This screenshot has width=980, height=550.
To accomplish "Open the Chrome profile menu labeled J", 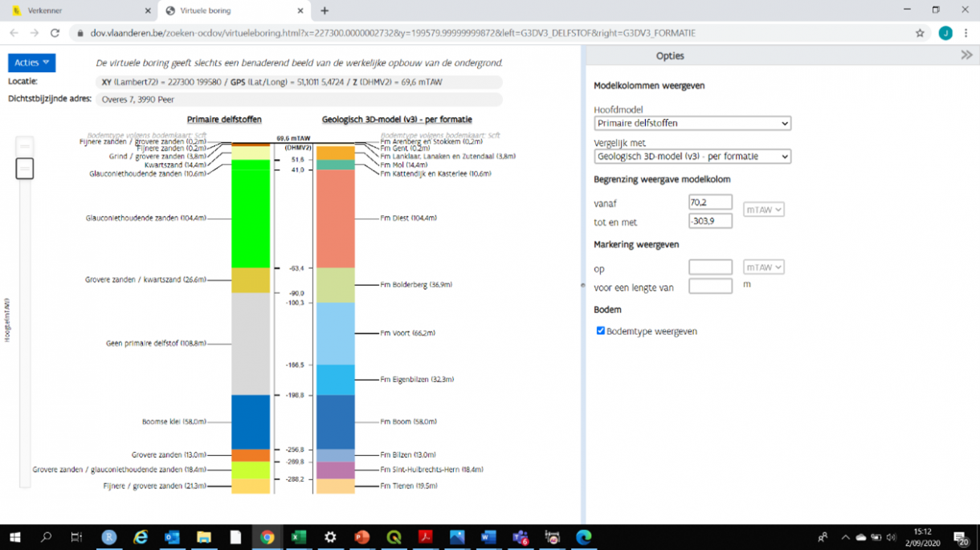I will click(945, 33).
